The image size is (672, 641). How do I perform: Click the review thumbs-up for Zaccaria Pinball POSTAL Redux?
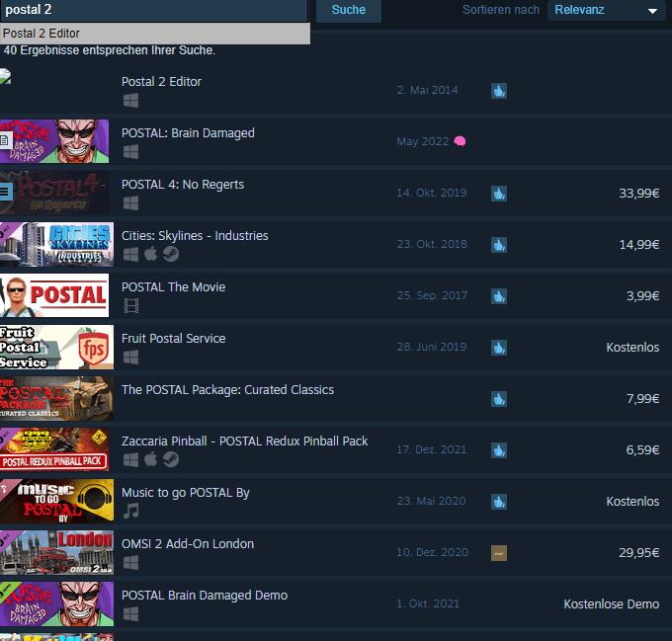[x=499, y=450]
